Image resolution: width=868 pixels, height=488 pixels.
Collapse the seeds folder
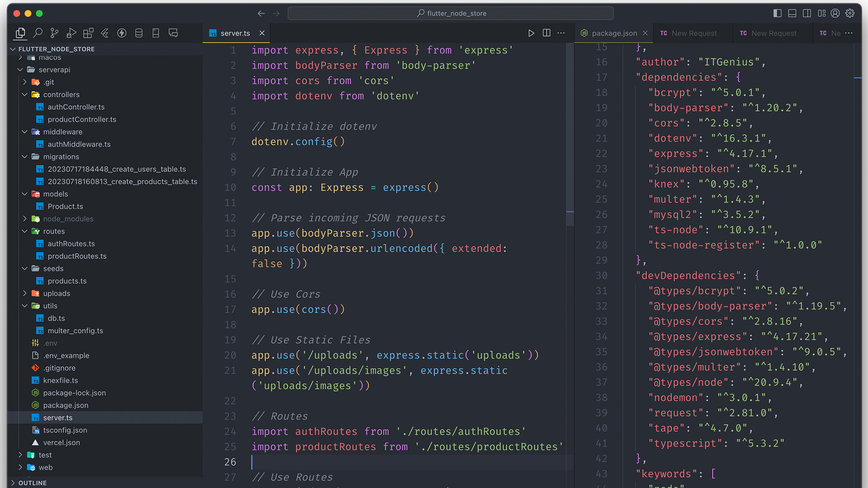pyautogui.click(x=24, y=268)
